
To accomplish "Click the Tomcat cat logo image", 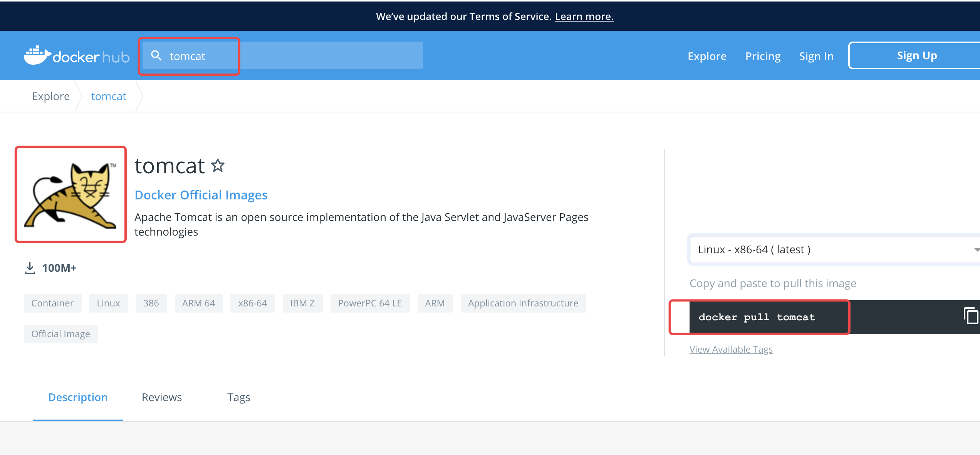I will pyautogui.click(x=71, y=195).
